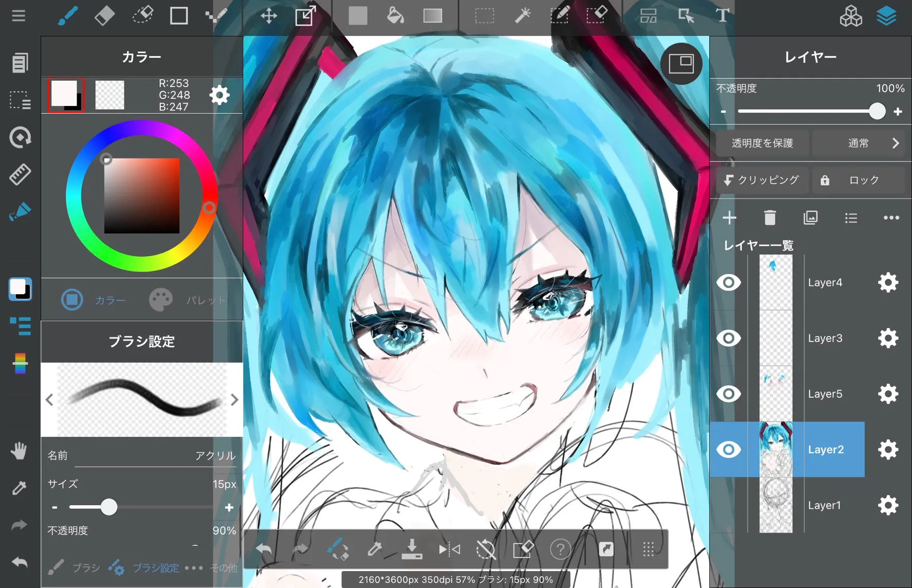Toggle the color panel sidebar button
Viewport: 912px width, 588px height.
20,289
